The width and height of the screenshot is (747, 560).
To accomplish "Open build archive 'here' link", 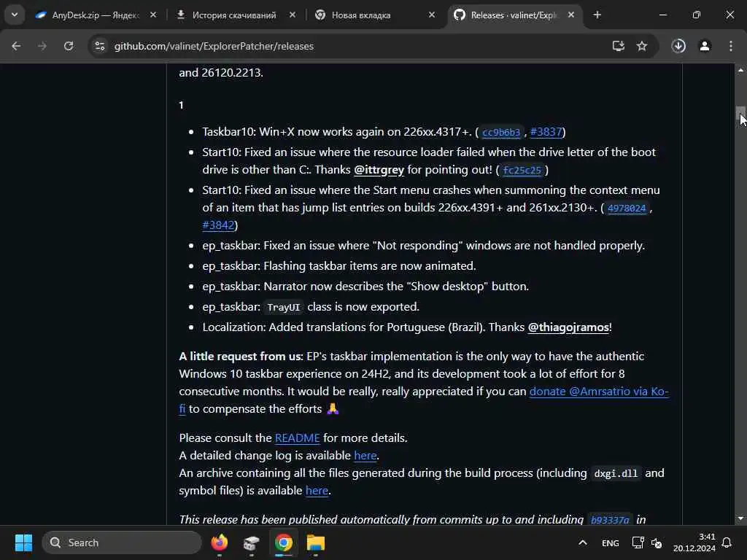I will 317,491.
